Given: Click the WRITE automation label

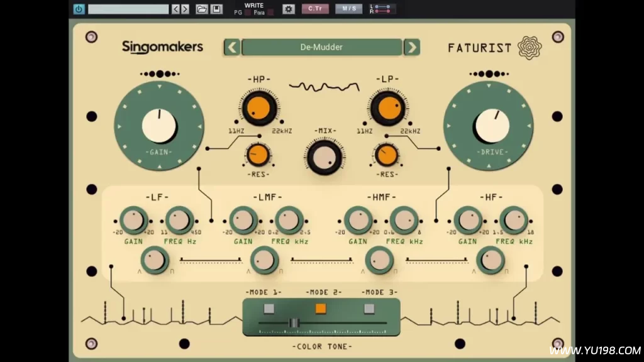Looking at the screenshot, I should tap(255, 5).
